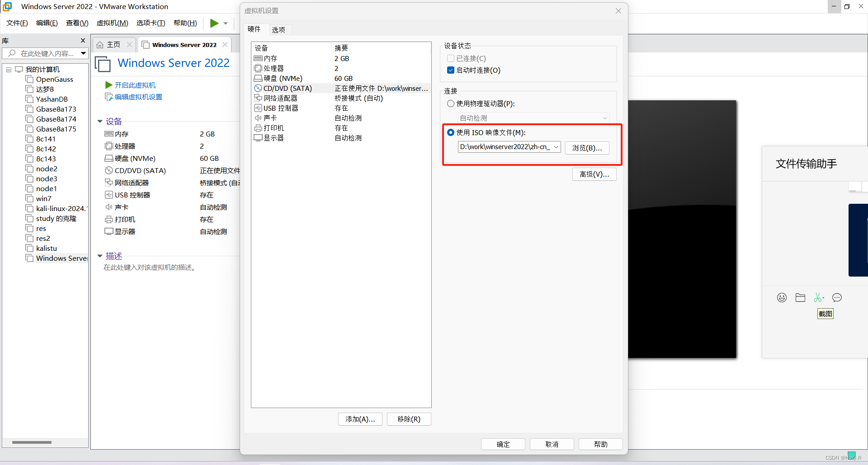Select 使用物理驱动器(P) radio button

coord(451,103)
